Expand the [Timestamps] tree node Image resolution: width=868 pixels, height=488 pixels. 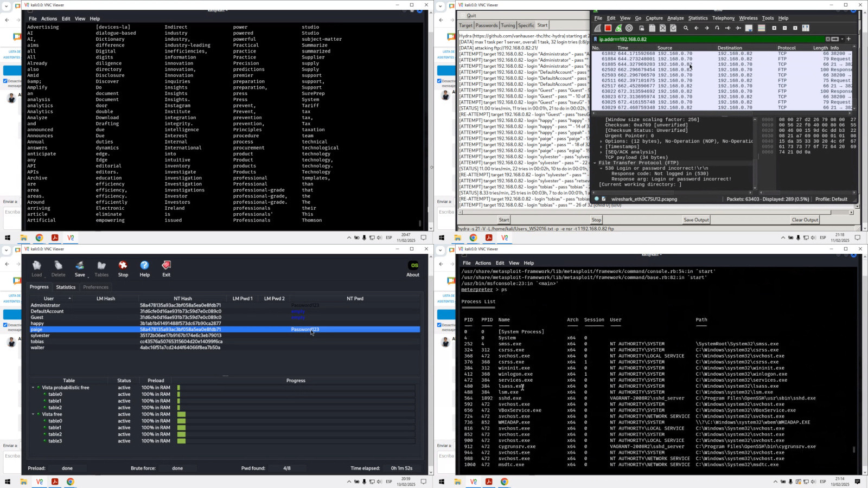601,146
